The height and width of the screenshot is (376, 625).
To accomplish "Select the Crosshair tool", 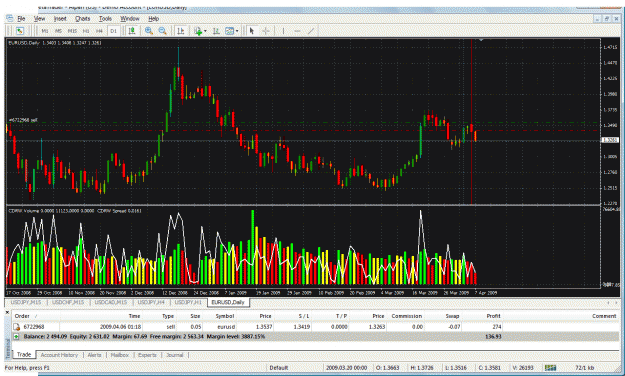I will click(266, 31).
